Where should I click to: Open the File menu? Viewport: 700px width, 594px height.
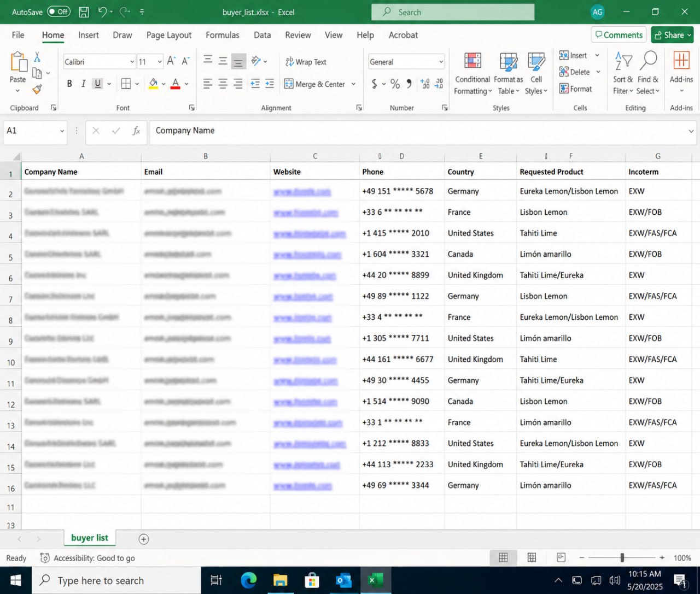click(18, 35)
